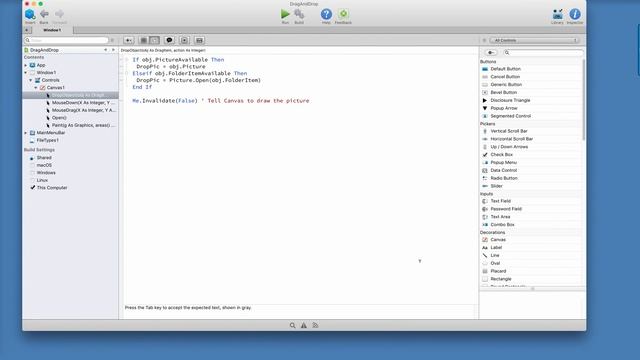This screenshot has width=640, height=360.
Task: Select Popup Arrow control in Library
Action: click(x=531, y=108)
